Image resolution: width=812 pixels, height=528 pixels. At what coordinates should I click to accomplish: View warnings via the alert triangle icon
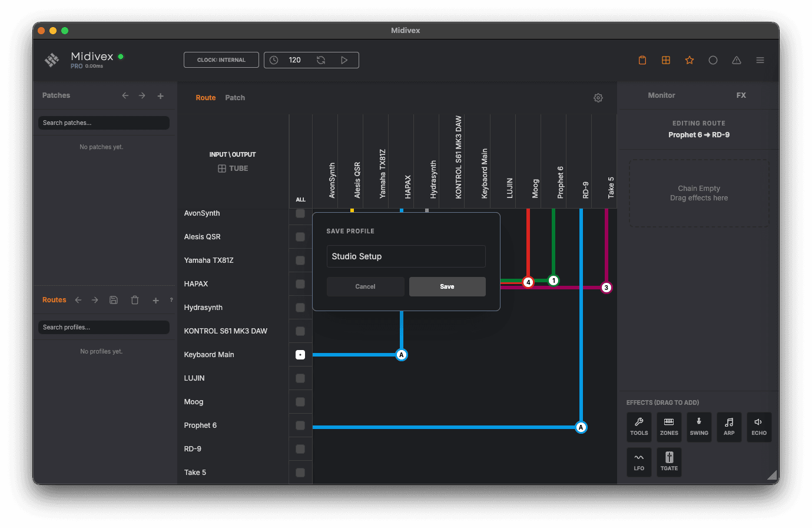pos(737,60)
